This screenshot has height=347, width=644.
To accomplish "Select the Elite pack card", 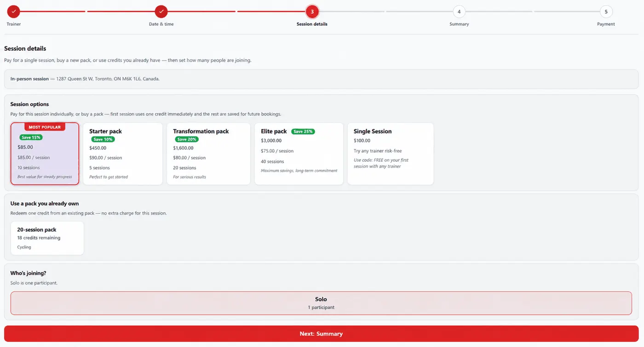I will coord(299,154).
